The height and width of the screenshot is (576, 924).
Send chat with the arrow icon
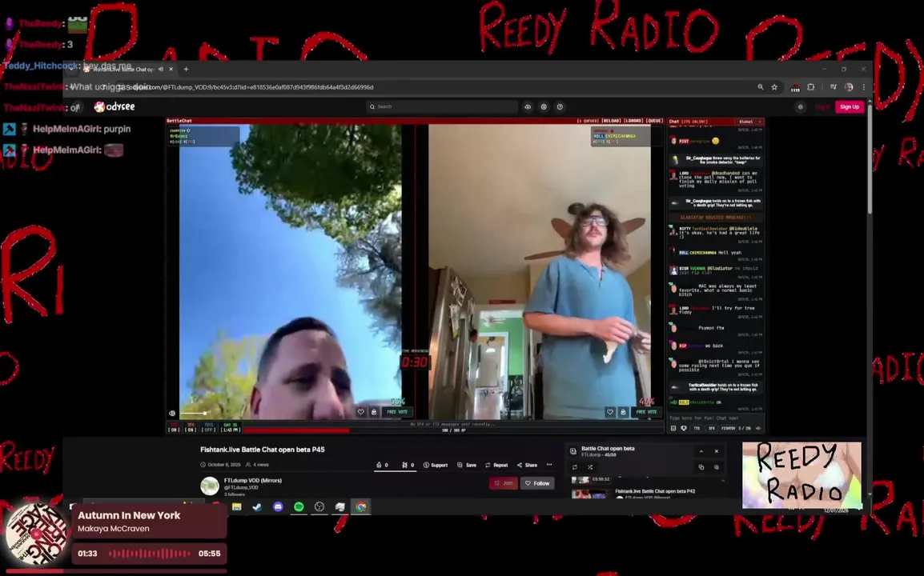pos(758,428)
